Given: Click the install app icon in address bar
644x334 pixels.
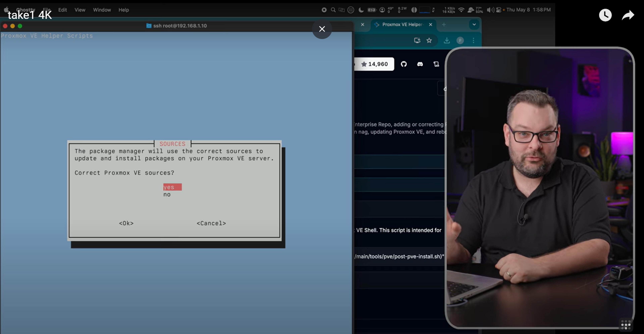Looking at the screenshot, I should click(x=417, y=40).
